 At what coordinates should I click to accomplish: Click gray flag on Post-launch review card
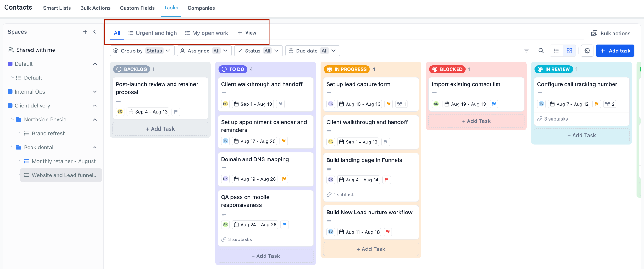click(x=176, y=111)
